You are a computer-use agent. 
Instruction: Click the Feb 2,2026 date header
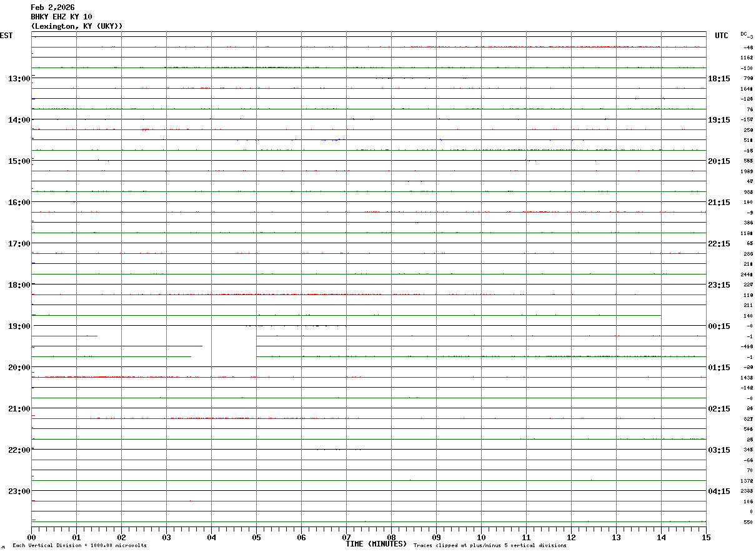(52, 8)
